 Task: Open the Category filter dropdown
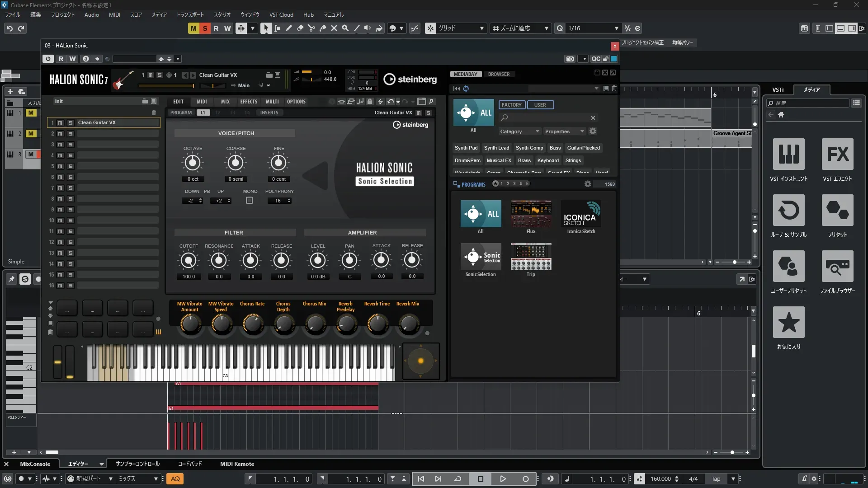click(x=519, y=131)
